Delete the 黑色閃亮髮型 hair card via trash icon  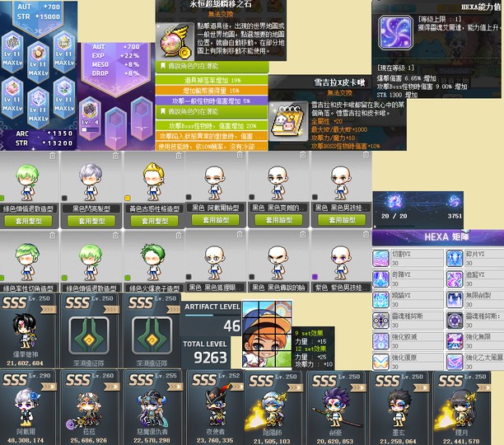click(x=116, y=156)
